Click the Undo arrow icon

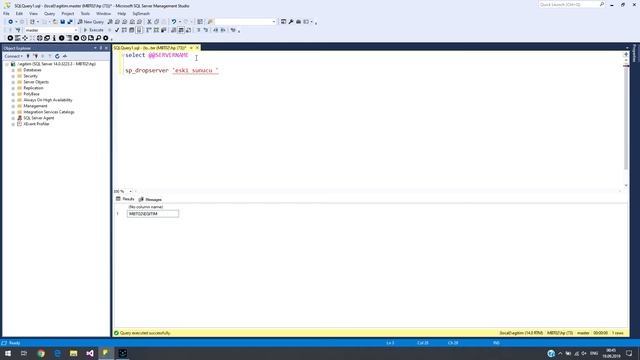(x=174, y=22)
